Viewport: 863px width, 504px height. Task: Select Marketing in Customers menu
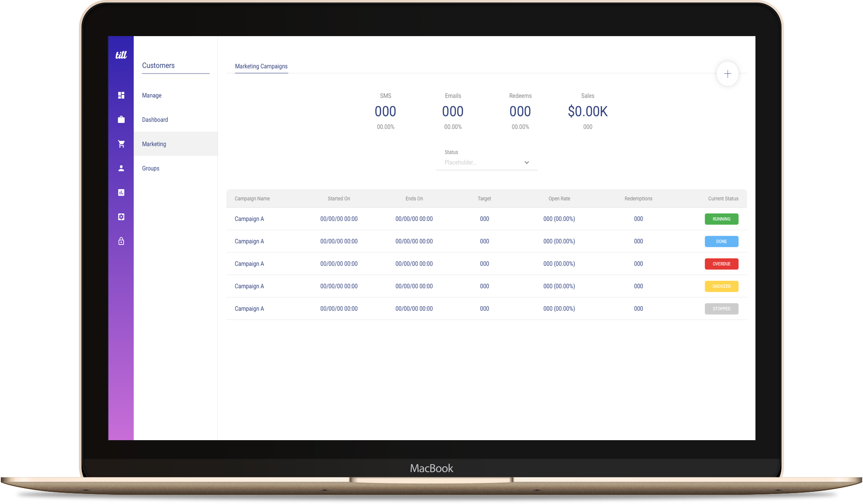(176, 144)
